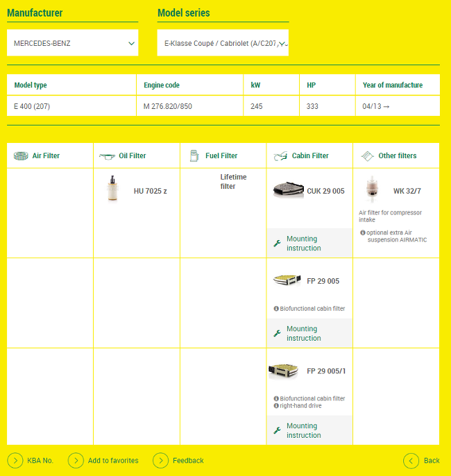This screenshot has width=451, height=476.
Task: Click info icon beside right-hand drive
Action: (276, 405)
